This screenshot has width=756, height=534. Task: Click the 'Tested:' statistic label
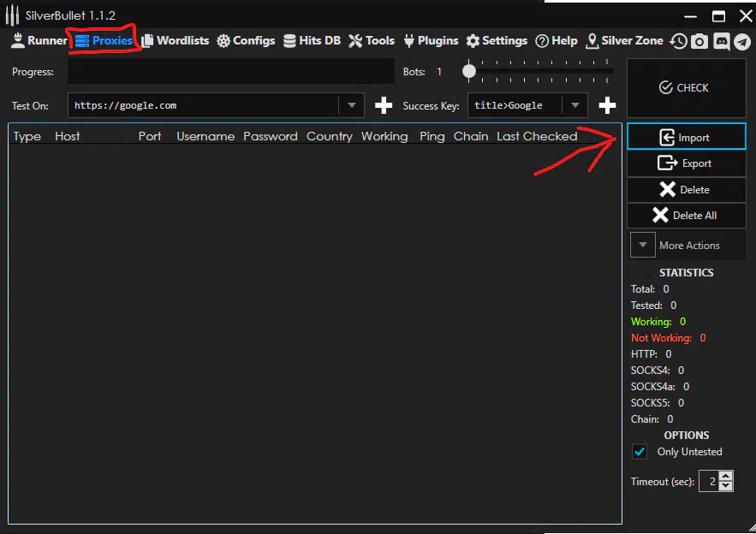point(647,305)
